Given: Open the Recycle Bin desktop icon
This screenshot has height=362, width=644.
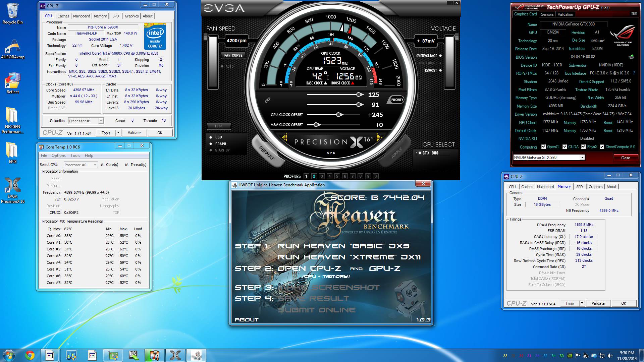Looking at the screenshot, I should [13, 14].
